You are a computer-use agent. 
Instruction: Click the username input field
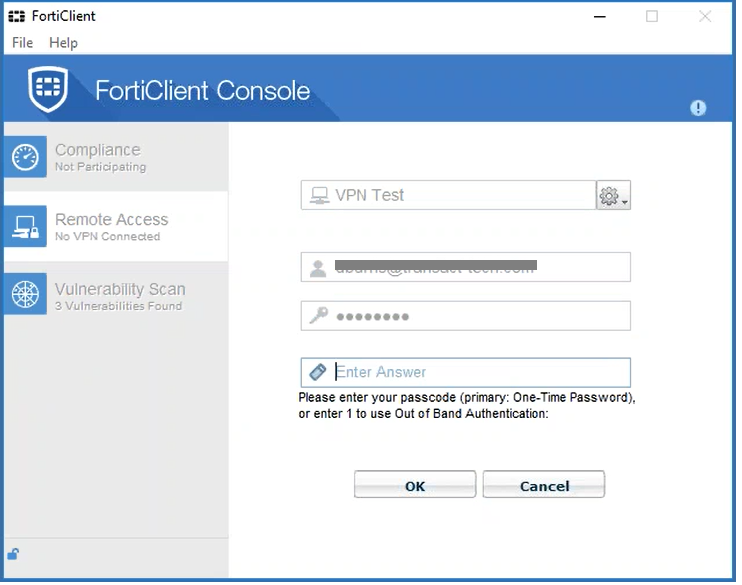click(466, 267)
